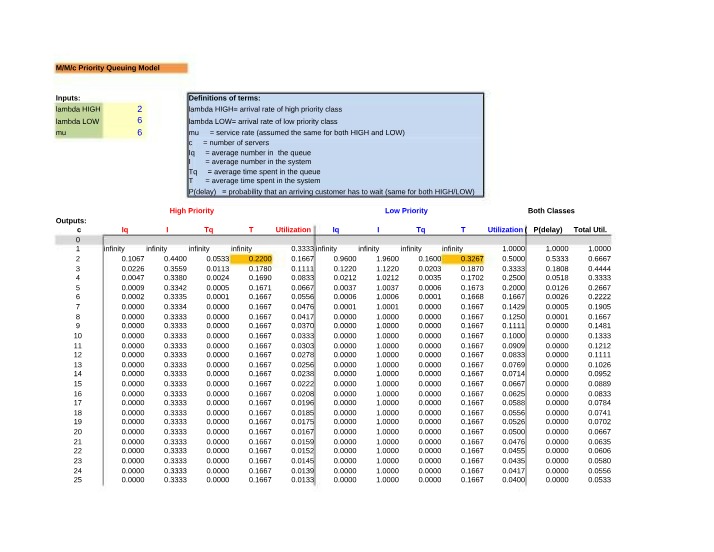
Task: Click the cell containing 1.9600
Action: pos(388,259)
